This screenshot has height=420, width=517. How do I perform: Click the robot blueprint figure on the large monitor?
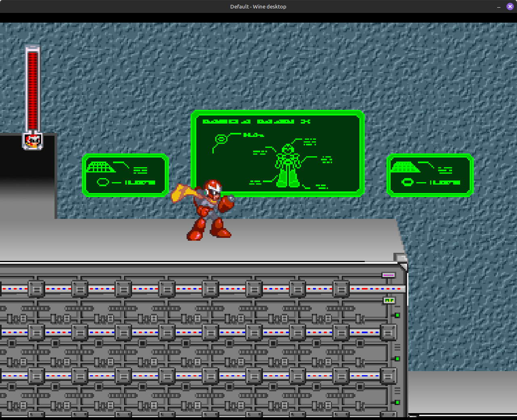point(288,166)
